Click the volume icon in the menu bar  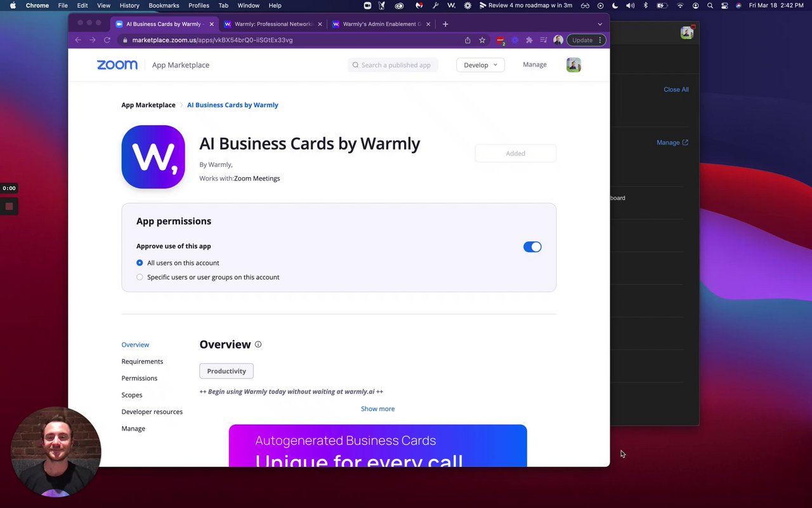(x=630, y=5)
